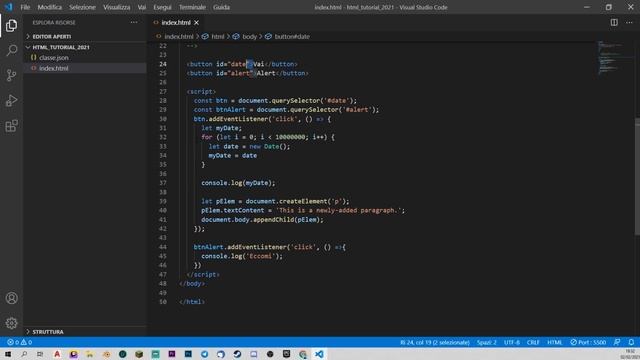Open the Extensions view
The image size is (640, 360).
[11, 126]
